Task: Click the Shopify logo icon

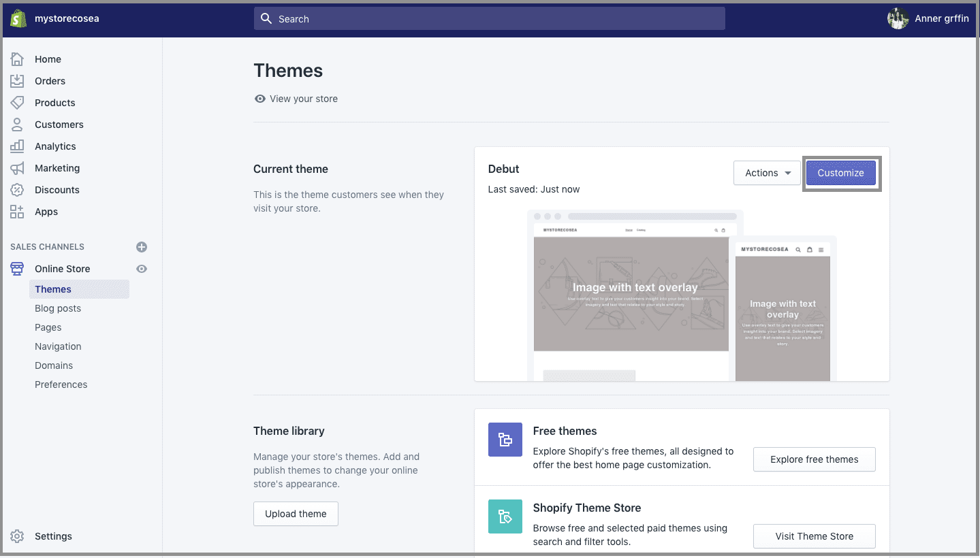Action: pyautogui.click(x=18, y=18)
